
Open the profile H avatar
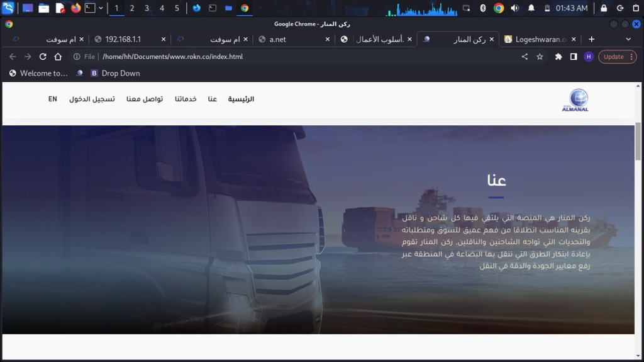point(589,57)
